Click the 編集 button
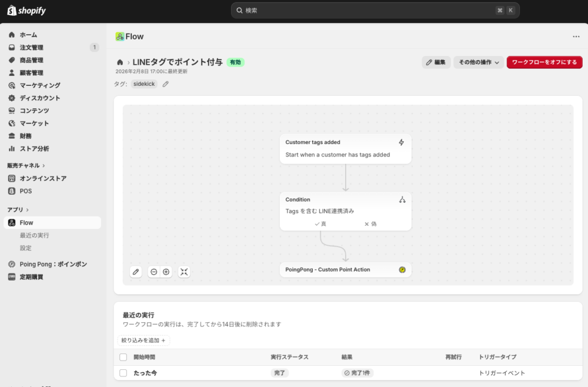588x387 pixels. [x=436, y=62]
